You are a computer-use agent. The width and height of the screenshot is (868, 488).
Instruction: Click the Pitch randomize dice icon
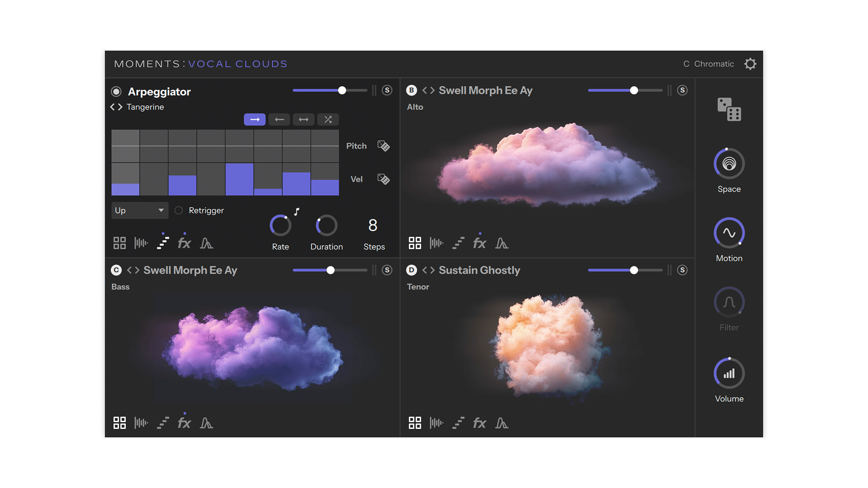(x=383, y=145)
